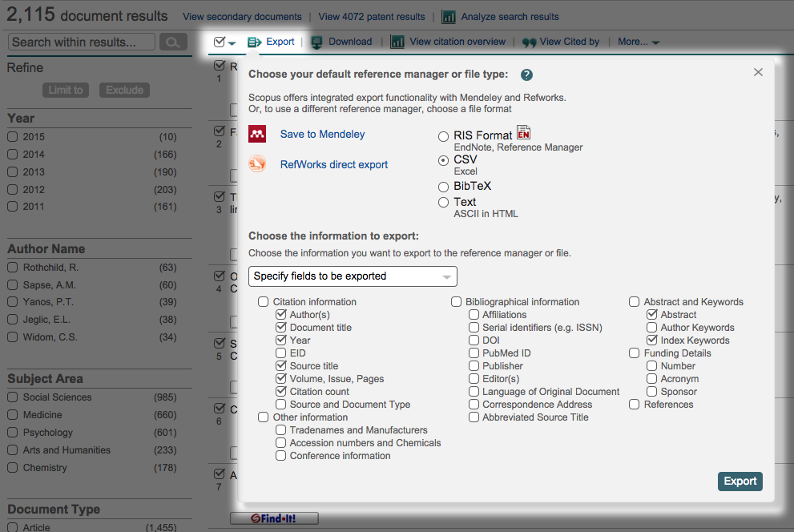Viewport: 794px width, 532px height.
Task: Open the select-all checkbox dropdown arrow
Action: (232, 43)
